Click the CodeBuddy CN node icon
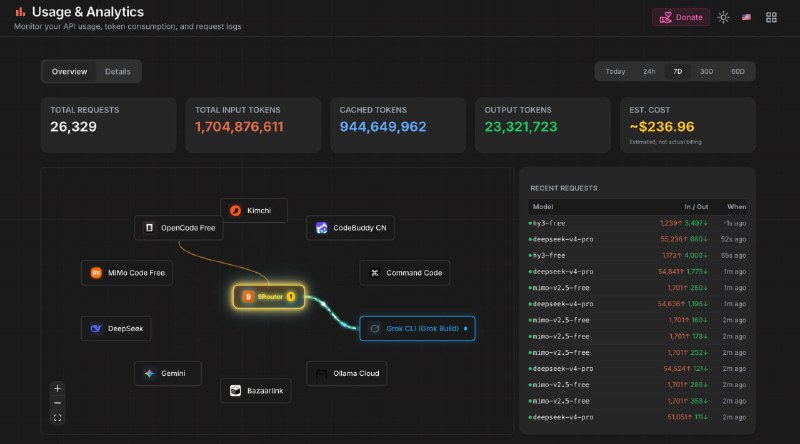 [321, 228]
